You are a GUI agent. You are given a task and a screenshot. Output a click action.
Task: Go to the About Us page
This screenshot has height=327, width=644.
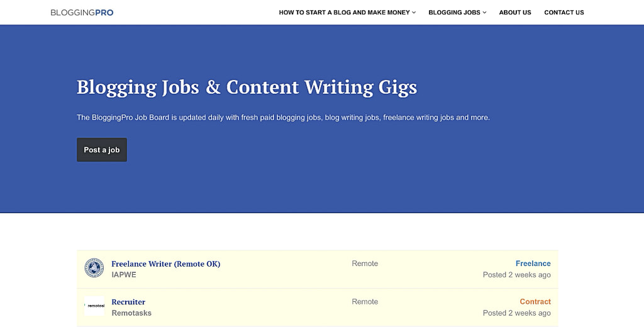[x=515, y=13]
